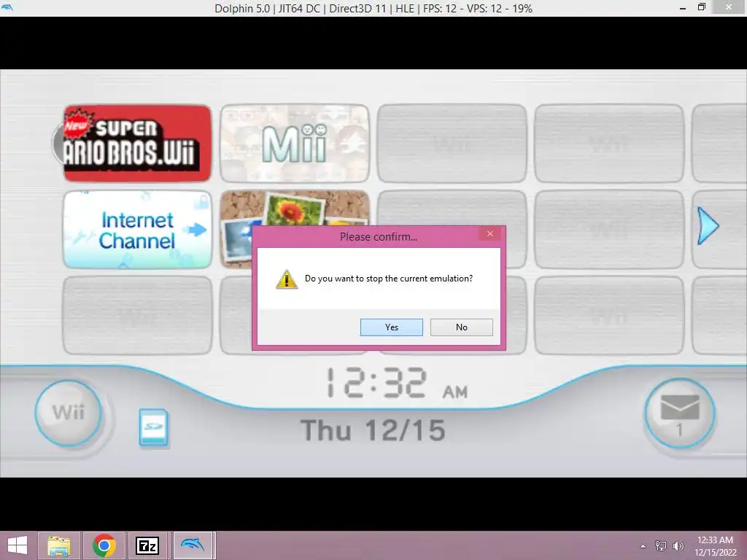Click the round Wii button
747x560 pixels.
tap(69, 413)
